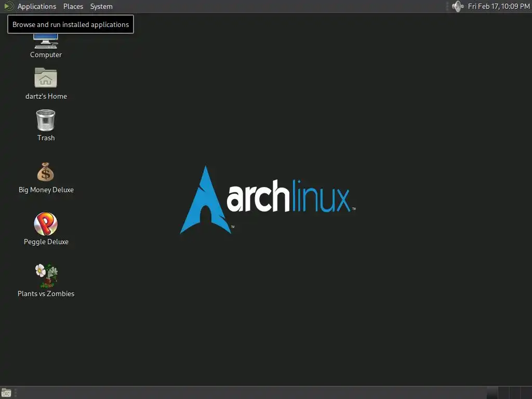The width and height of the screenshot is (532, 399).
Task: Open the System menu
Action: coord(101,6)
